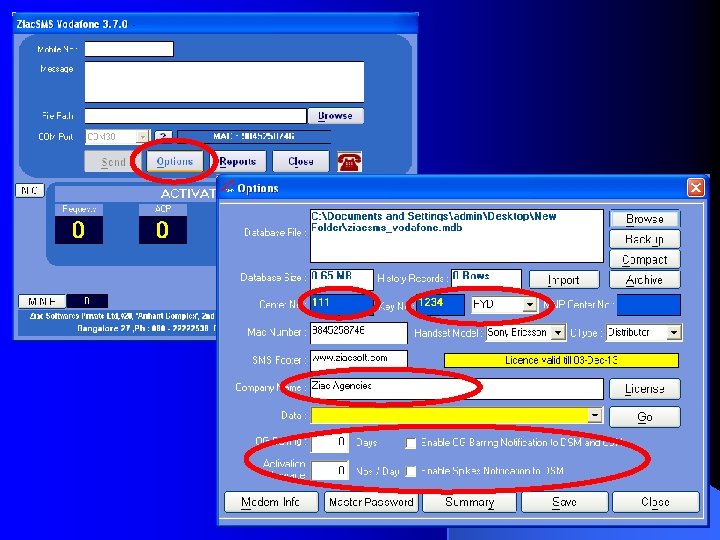Open the yellow Data dropdown
This screenshot has height=540, width=720.
tap(595, 416)
